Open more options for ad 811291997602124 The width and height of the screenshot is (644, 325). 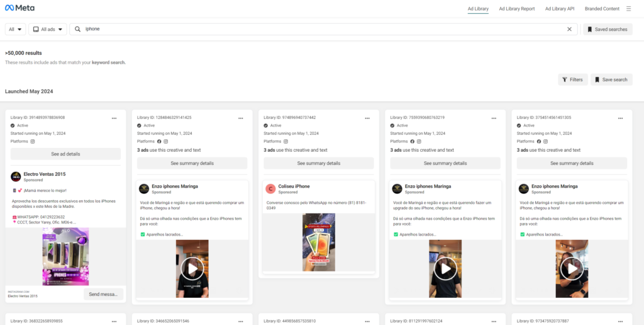[x=494, y=322]
